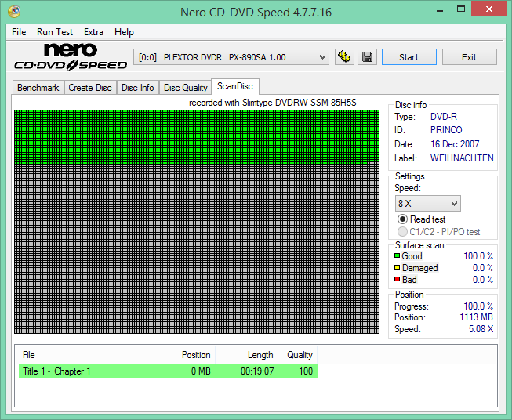The image size is (512, 420).
Task: Open the PLEXTOR drive selection dropdown
Action: click(231, 57)
